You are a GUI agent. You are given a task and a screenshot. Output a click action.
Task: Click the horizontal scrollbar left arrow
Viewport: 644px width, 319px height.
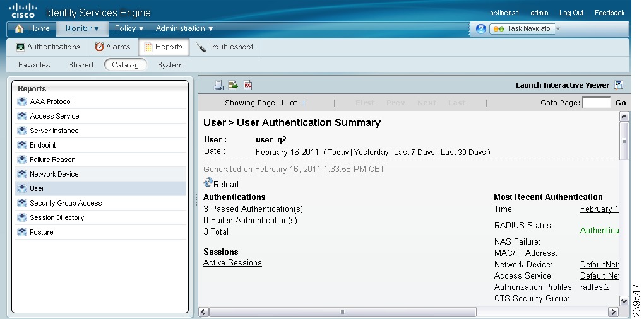pyautogui.click(x=203, y=312)
